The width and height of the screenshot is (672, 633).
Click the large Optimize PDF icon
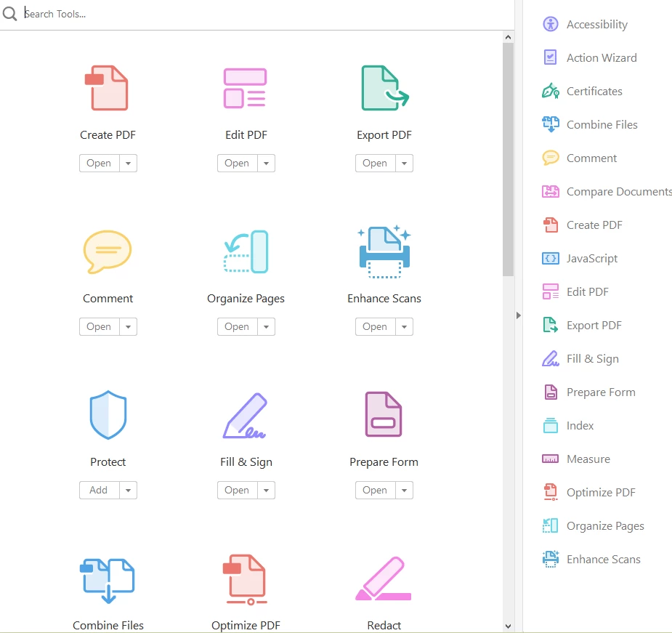point(245,580)
